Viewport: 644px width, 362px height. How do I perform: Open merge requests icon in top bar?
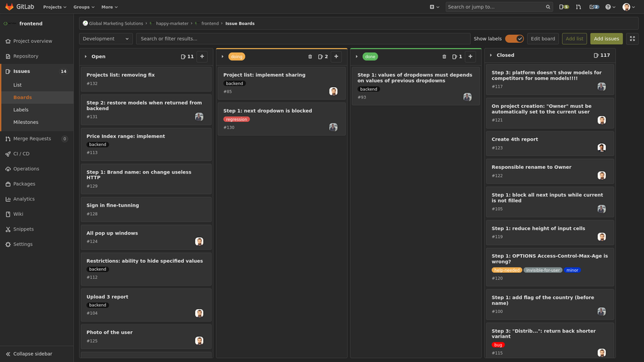click(x=578, y=7)
